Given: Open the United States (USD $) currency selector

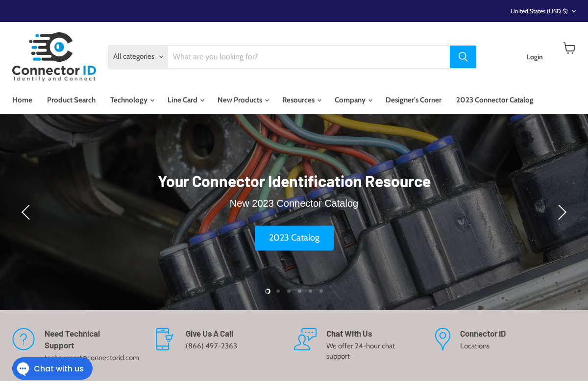Looking at the screenshot, I should tap(542, 11).
